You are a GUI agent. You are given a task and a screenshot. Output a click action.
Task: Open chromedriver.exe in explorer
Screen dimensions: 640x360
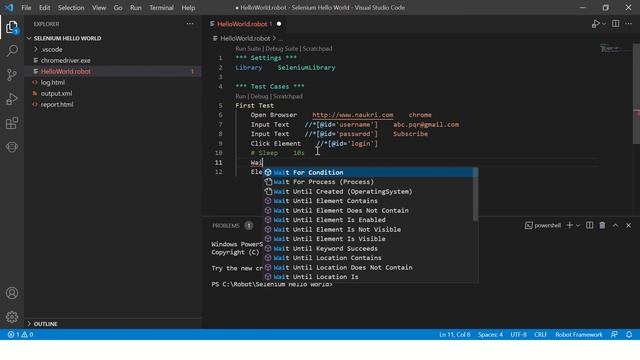point(65,60)
